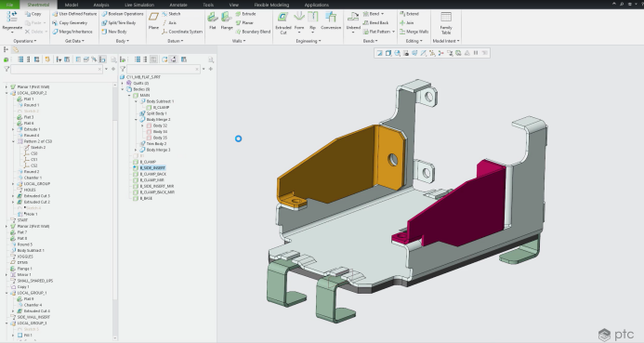The image size is (644, 343).
Task: Collapse the Pattern 2 of CS0 node
Action: pos(13,141)
